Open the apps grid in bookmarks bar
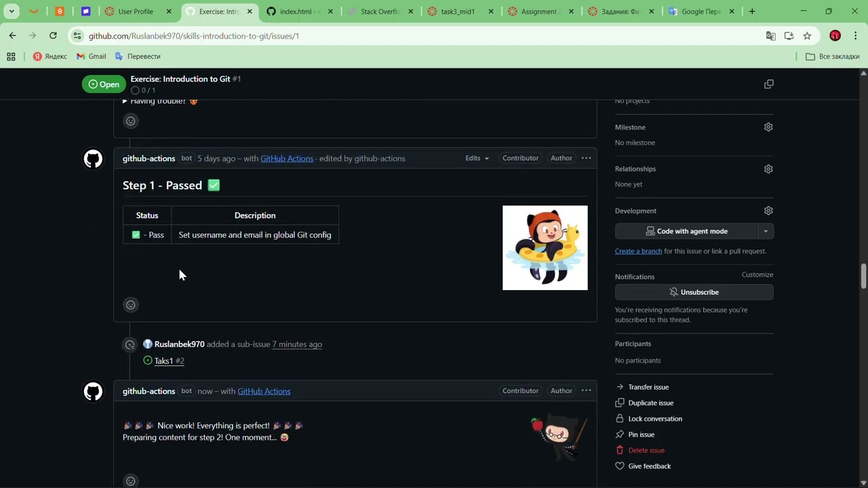The width and height of the screenshot is (868, 488). [x=11, y=56]
